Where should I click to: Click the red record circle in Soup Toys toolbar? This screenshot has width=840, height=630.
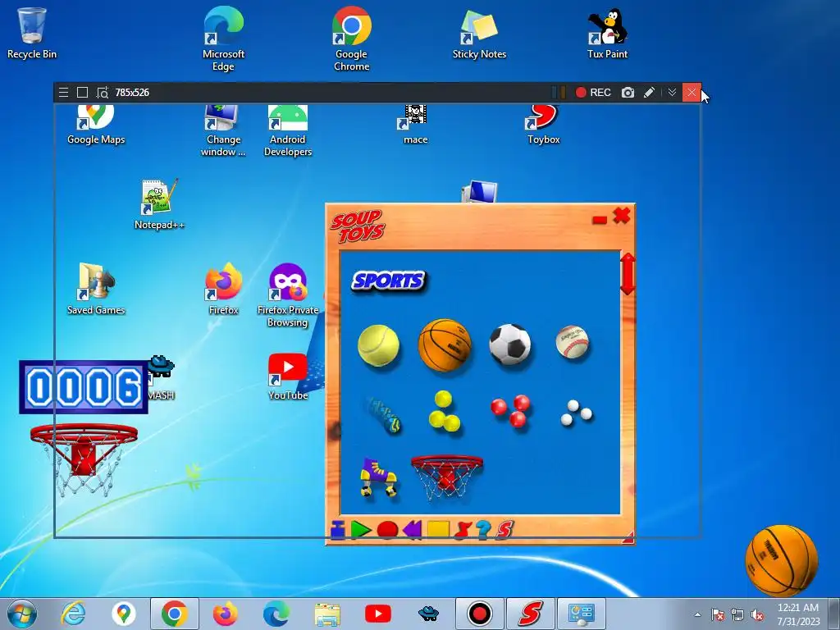[387, 530]
